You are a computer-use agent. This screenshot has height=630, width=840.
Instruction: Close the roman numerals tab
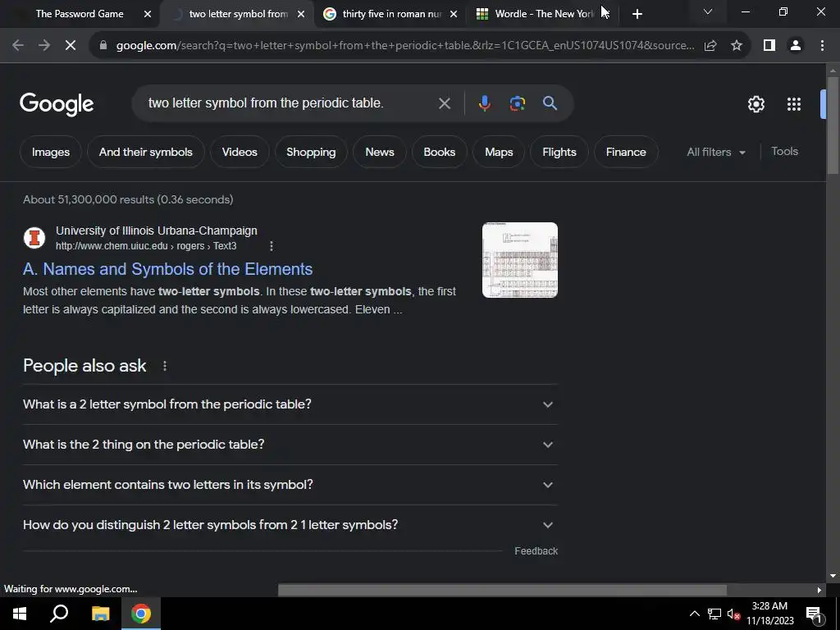point(454,14)
